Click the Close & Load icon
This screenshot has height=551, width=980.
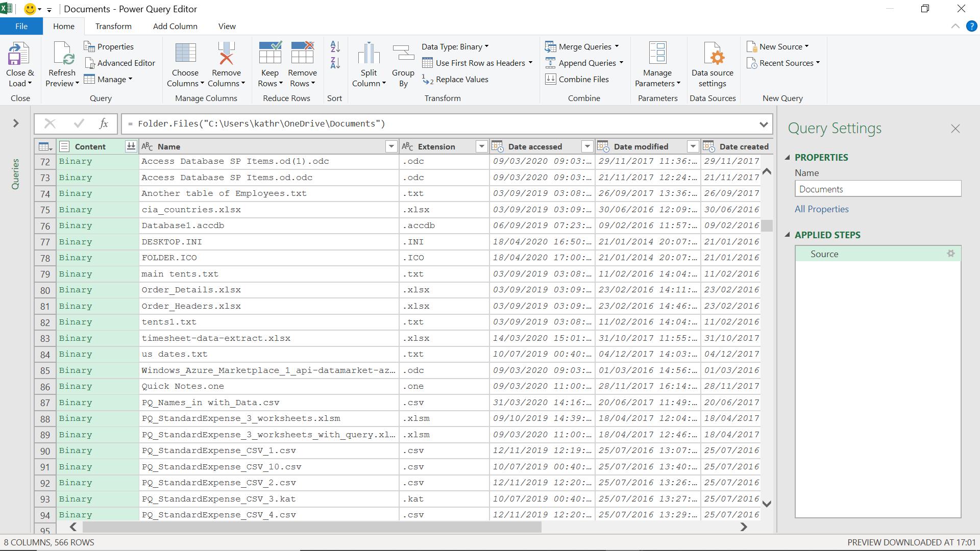19,54
